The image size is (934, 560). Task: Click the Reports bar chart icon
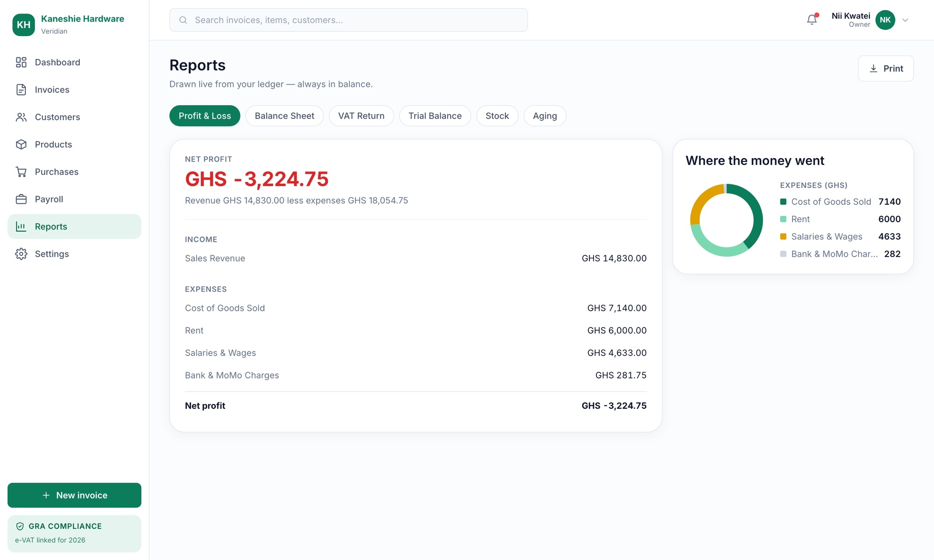click(x=21, y=227)
